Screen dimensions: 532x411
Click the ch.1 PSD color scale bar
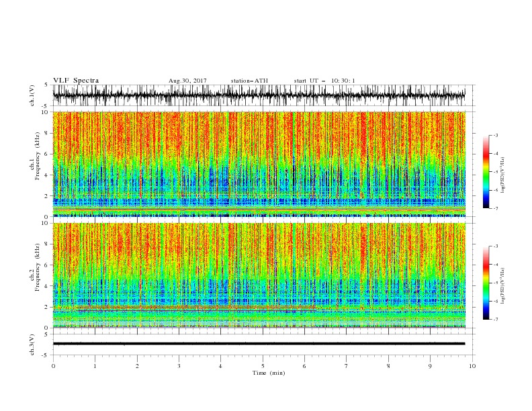point(486,172)
